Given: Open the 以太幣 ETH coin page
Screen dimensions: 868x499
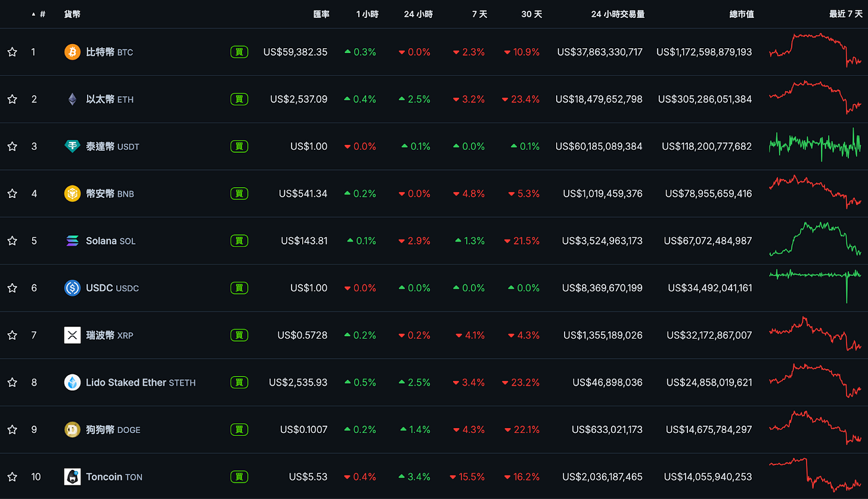Looking at the screenshot, I should 110,99.
